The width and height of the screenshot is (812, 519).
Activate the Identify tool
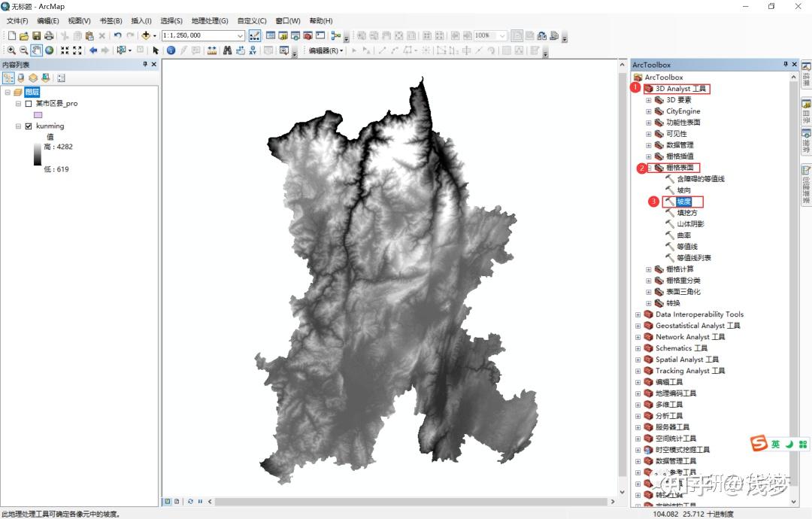tap(171, 50)
